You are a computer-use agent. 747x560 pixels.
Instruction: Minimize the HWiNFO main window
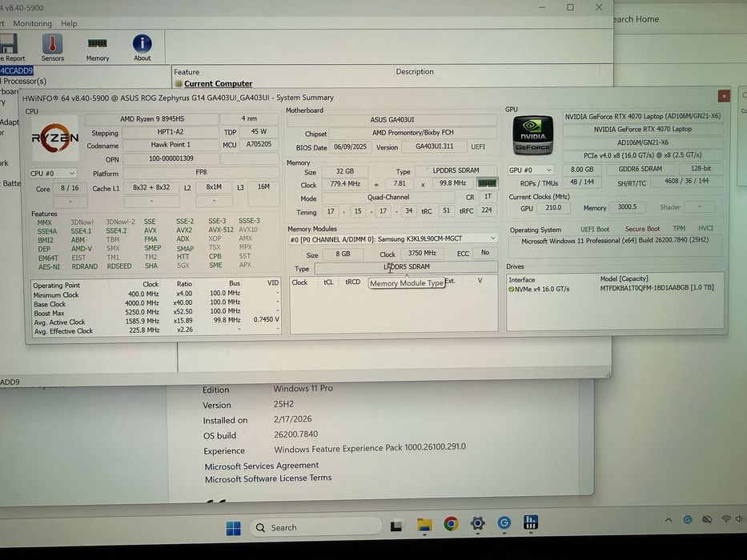(542, 7)
